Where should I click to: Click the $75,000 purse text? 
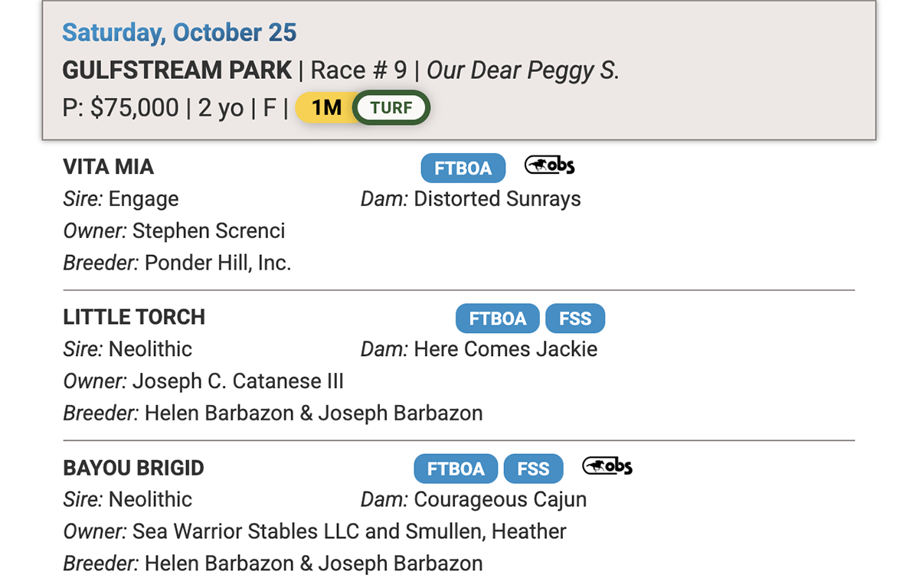134,108
